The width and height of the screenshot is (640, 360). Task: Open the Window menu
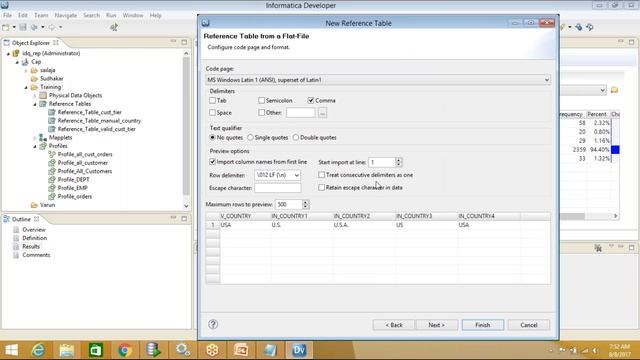coord(133,15)
